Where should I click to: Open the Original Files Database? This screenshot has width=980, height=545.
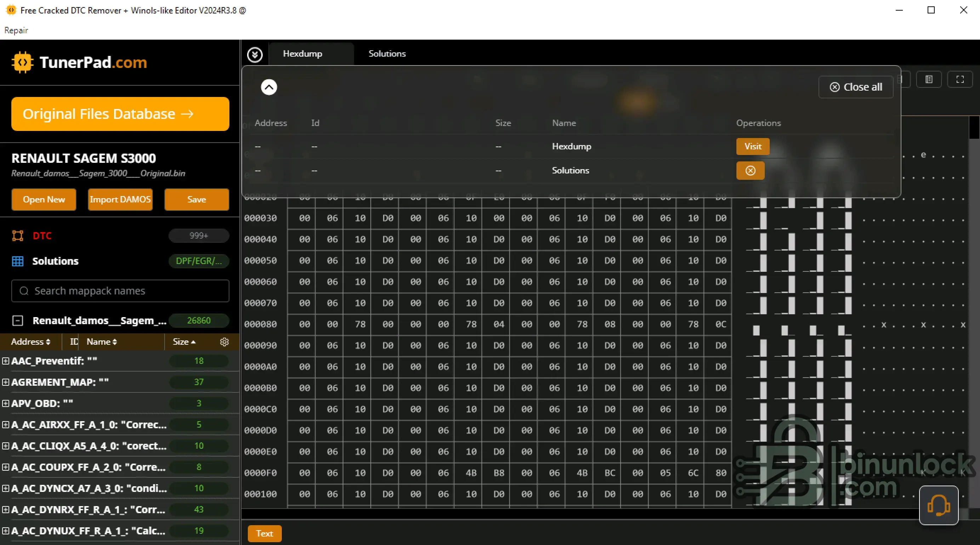(120, 114)
